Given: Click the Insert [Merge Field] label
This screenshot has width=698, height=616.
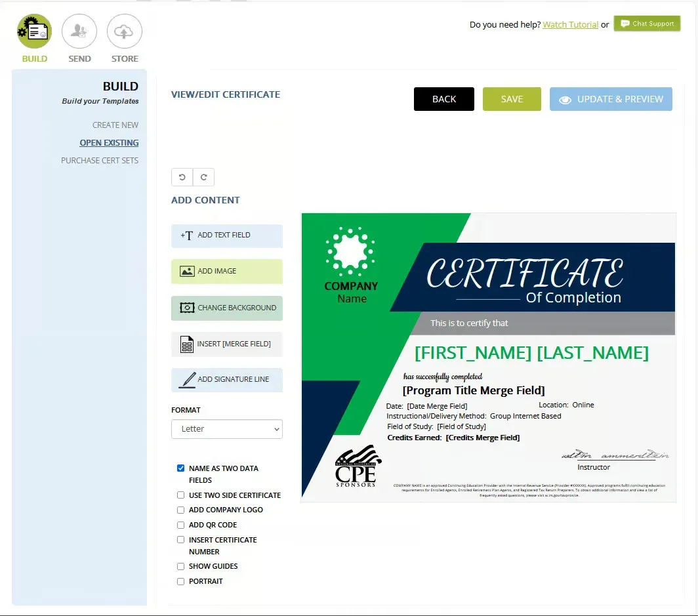Looking at the screenshot, I should (234, 344).
